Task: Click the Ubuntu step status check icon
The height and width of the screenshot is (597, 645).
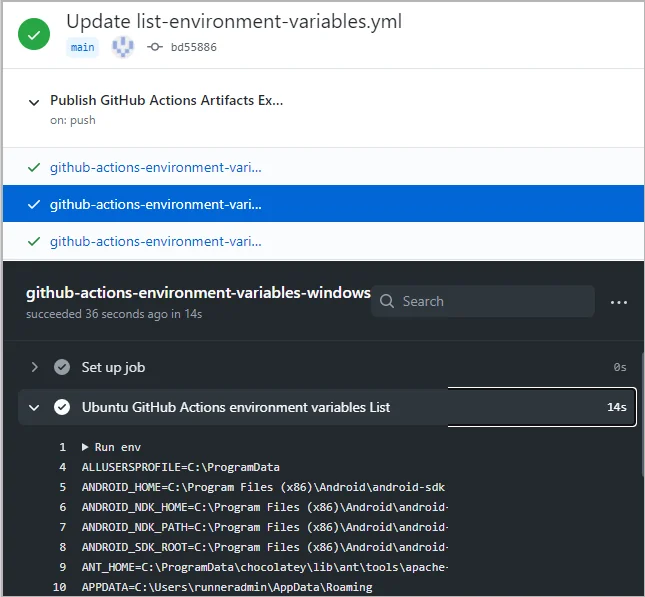Action: click(x=62, y=407)
